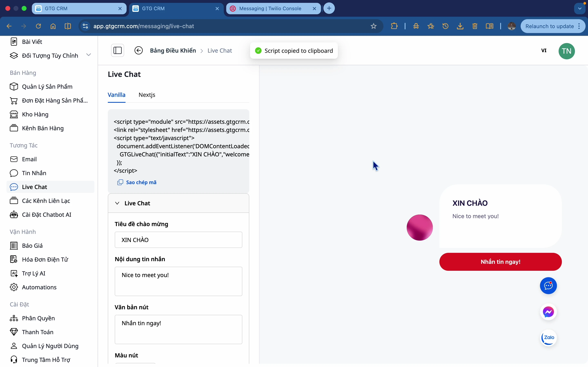Image resolution: width=588 pixels, height=367 pixels.
Task: Toggle the sidebar panel visibility
Action: pyautogui.click(x=118, y=50)
